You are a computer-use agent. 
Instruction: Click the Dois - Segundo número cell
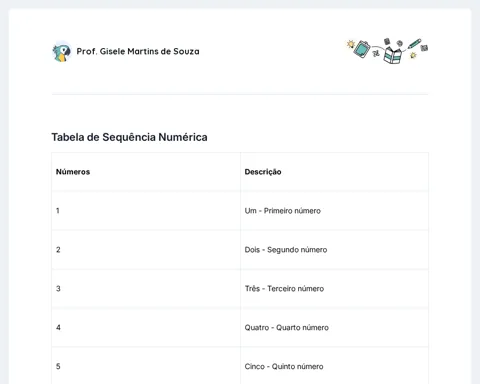coord(334,250)
